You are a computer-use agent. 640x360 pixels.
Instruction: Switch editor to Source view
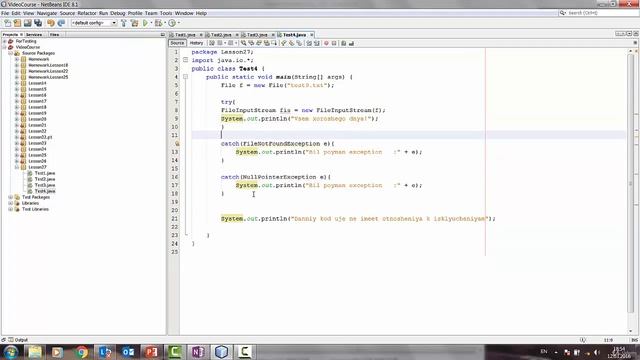(x=177, y=43)
